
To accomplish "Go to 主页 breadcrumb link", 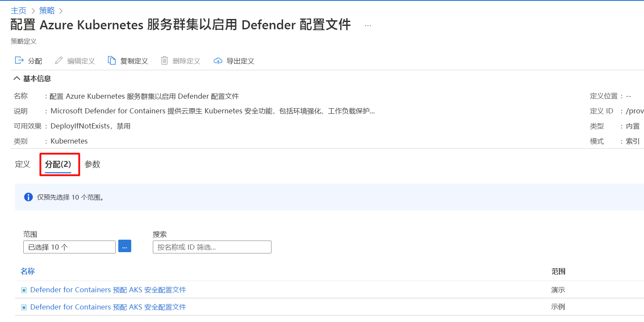I will point(19,10).
